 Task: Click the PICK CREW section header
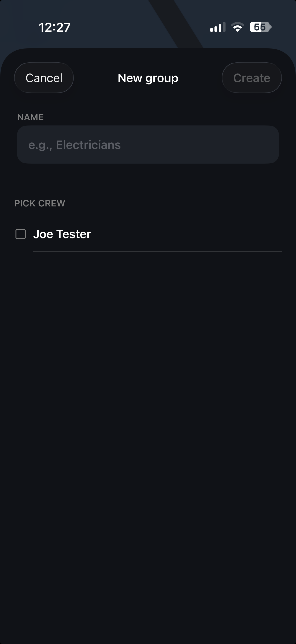(x=40, y=203)
